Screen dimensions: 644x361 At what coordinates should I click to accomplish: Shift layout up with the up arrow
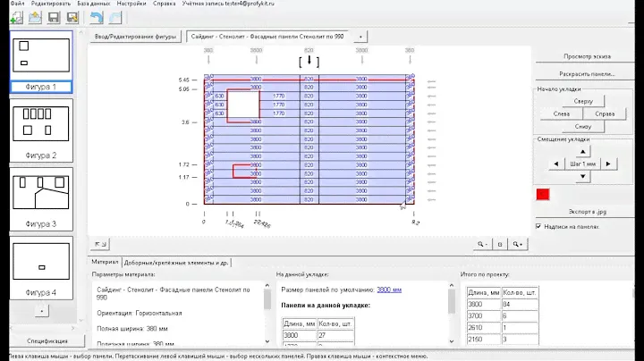[x=582, y=151]
